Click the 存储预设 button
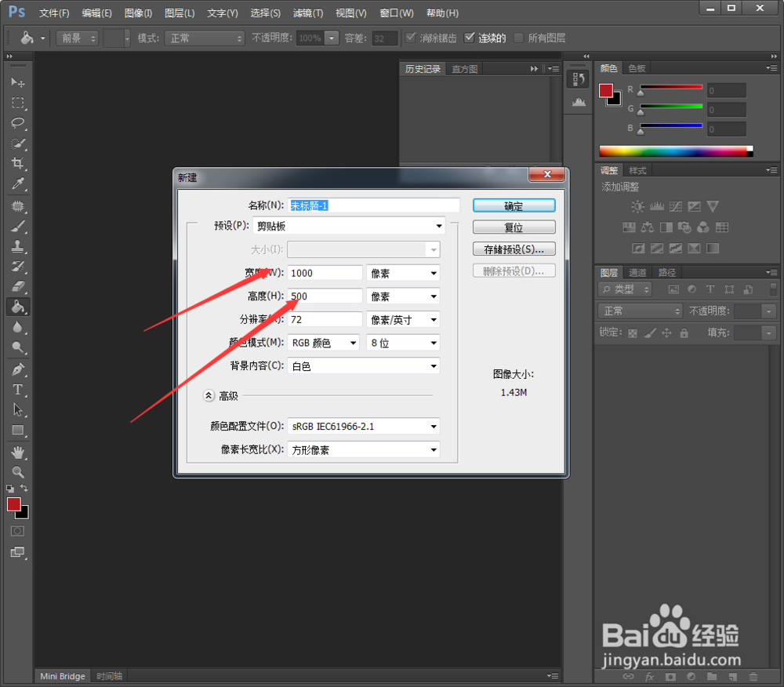 (x=514, y=249)
